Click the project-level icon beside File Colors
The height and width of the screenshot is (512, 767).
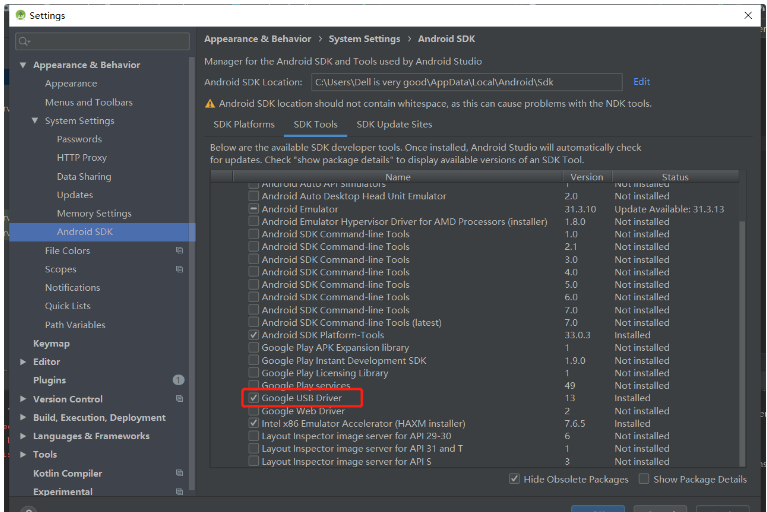[x=179, y=250]
